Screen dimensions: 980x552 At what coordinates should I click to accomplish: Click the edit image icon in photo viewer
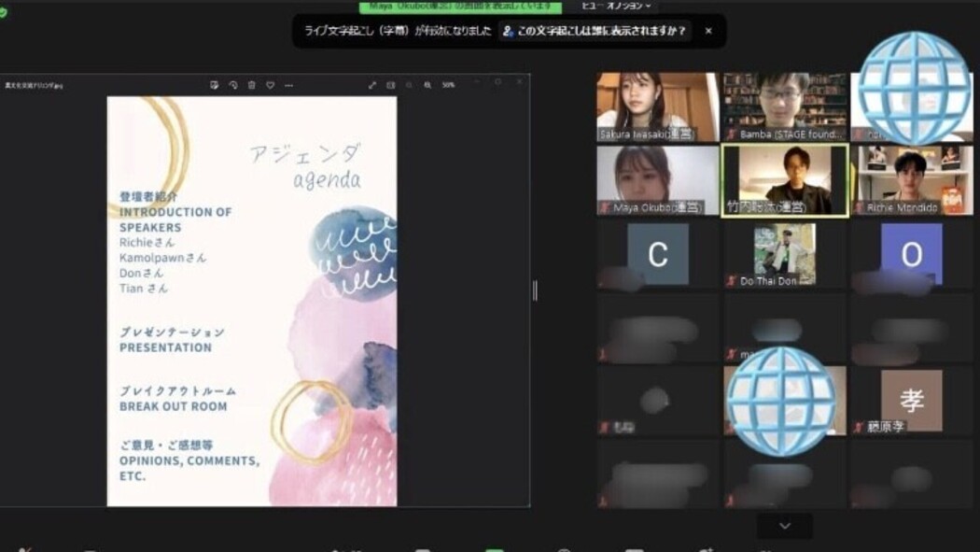[214, 85]
